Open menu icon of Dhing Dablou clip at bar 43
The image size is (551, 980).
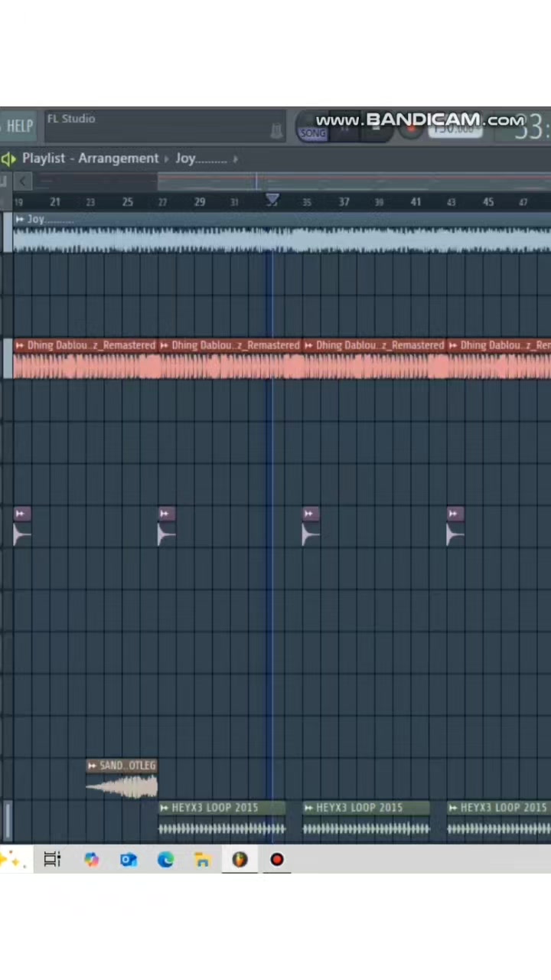point(453,345)
